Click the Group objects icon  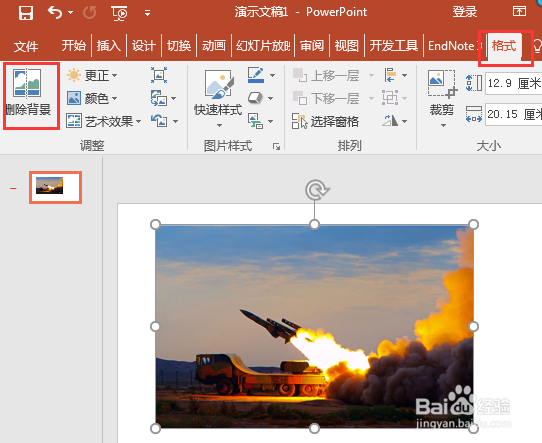pyautogui.click(x=390, y=98)
